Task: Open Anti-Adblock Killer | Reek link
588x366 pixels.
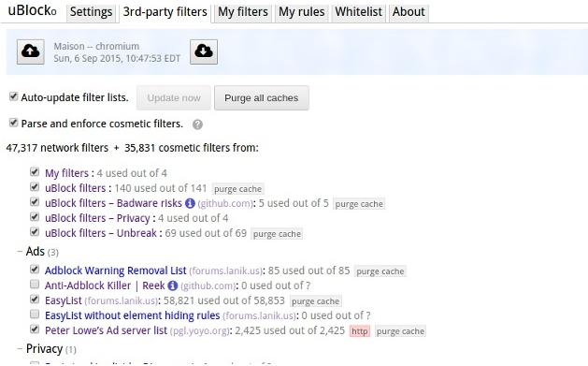Action: point(105,285)
